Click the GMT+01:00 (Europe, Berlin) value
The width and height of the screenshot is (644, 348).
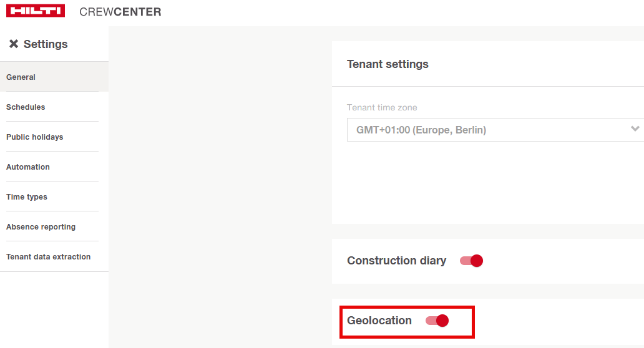pos(421,130)
